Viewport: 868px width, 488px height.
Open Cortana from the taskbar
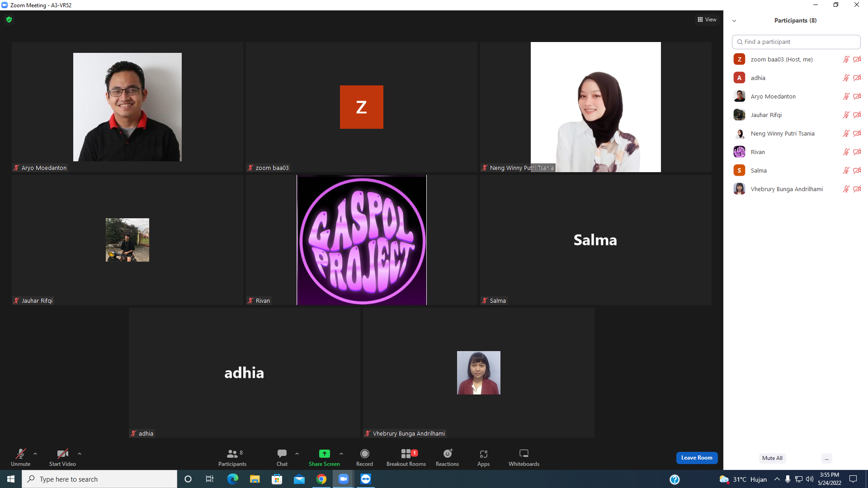point(188,479)
